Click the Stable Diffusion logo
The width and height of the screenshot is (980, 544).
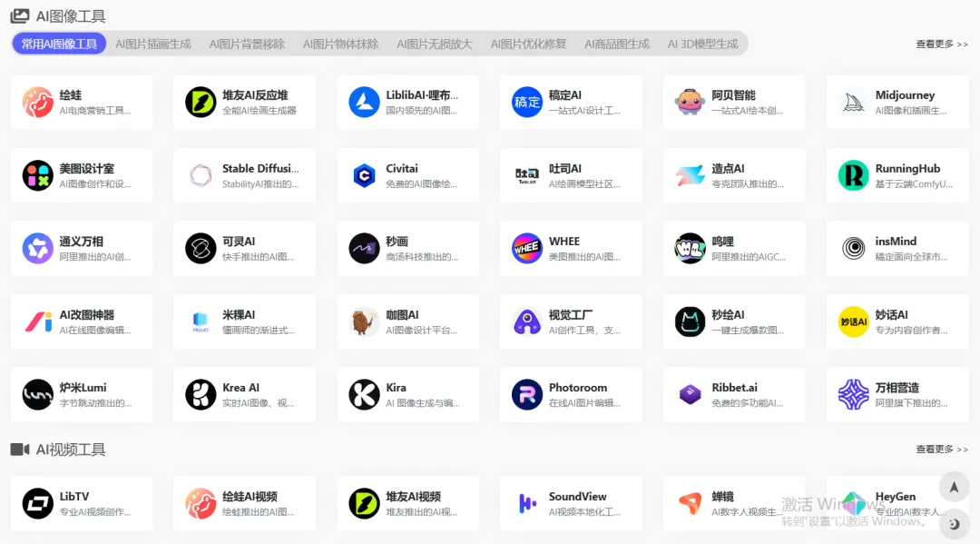click(x=201, y=175)
